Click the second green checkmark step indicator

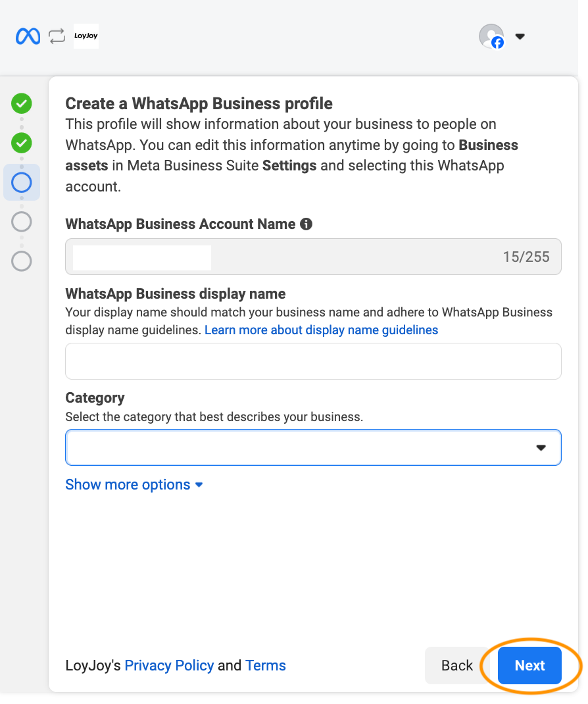[21, 143]
